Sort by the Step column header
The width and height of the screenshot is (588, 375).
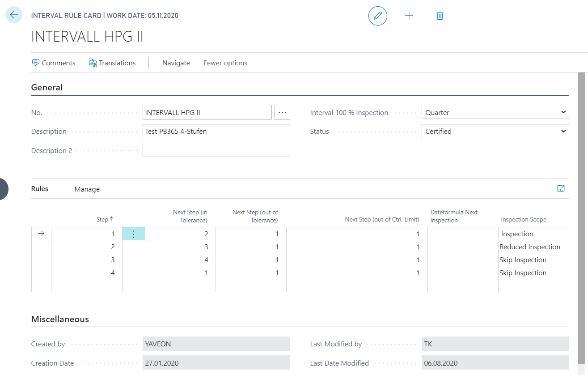click(x=105, y=219)
